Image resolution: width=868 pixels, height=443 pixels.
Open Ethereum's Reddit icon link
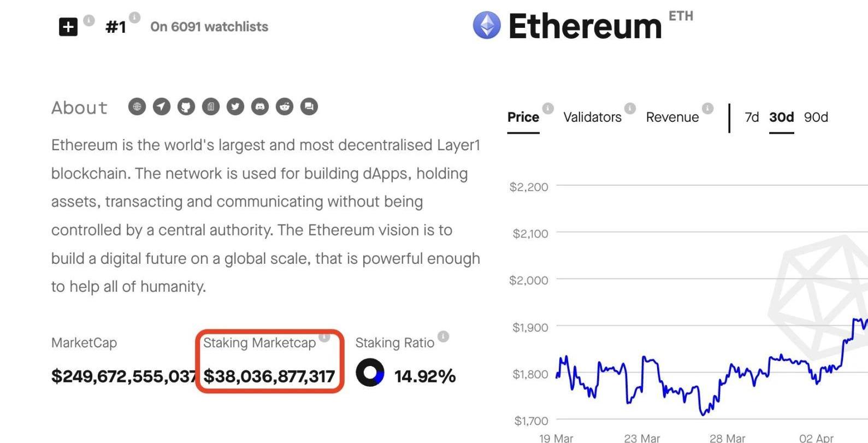tap(285, 107)
